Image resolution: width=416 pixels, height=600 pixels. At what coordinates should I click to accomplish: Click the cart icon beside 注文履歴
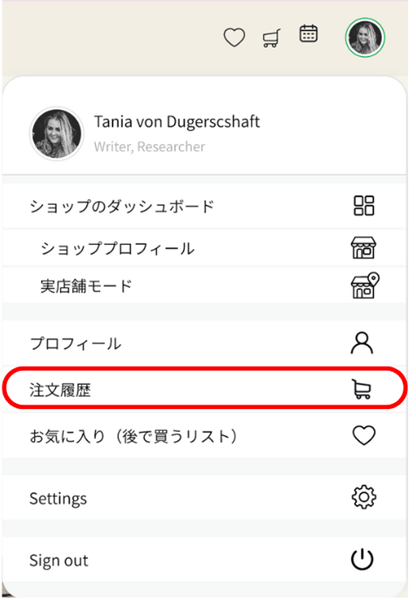361,390
